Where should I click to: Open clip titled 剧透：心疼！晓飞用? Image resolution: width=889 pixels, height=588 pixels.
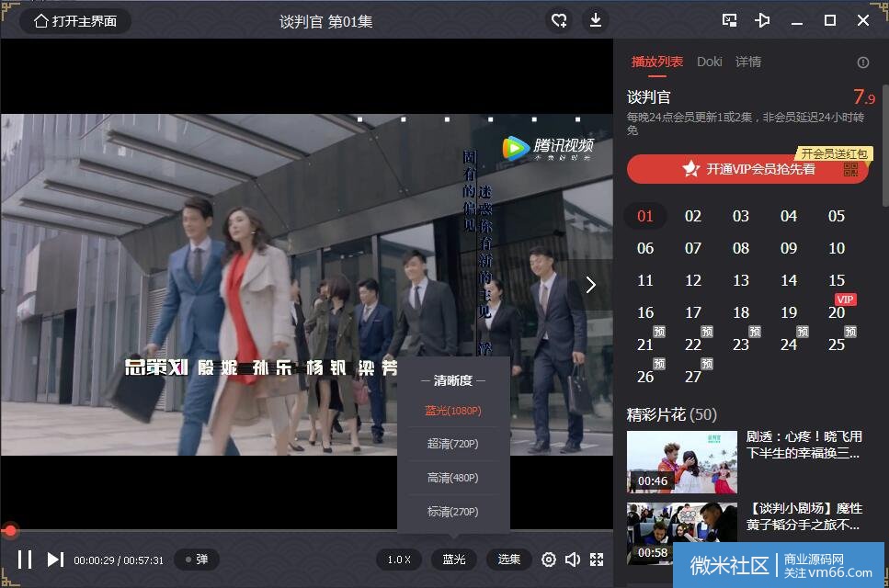804,445
